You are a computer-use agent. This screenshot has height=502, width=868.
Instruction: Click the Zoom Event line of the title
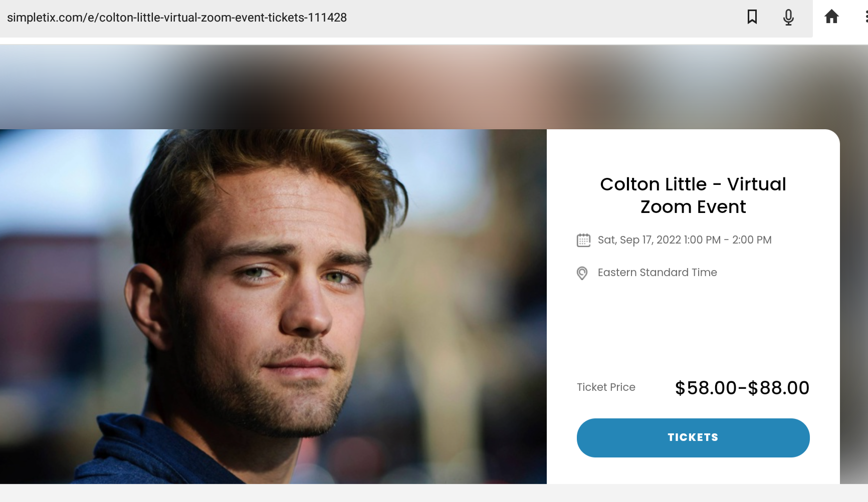693,207
